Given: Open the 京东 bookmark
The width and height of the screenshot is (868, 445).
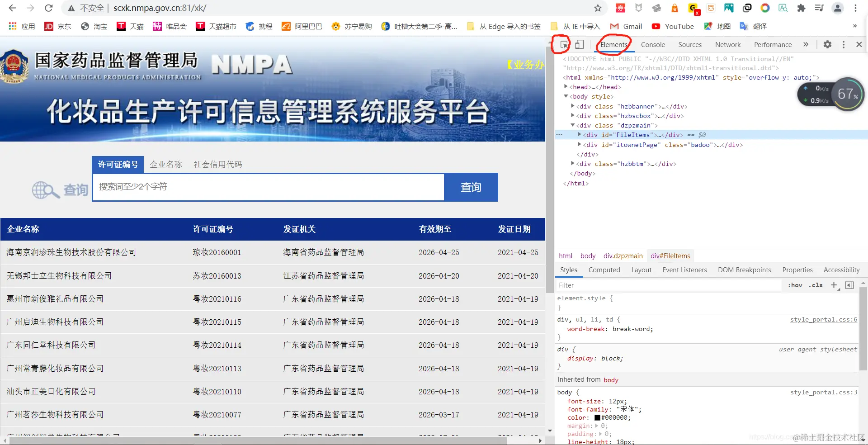Looking at the screenshot, I should [57, 26].
